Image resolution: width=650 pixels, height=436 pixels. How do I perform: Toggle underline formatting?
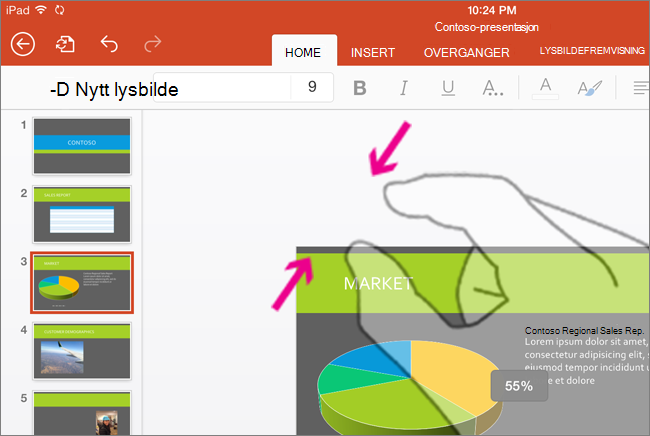pyautogui.click(x=448, y=88)
